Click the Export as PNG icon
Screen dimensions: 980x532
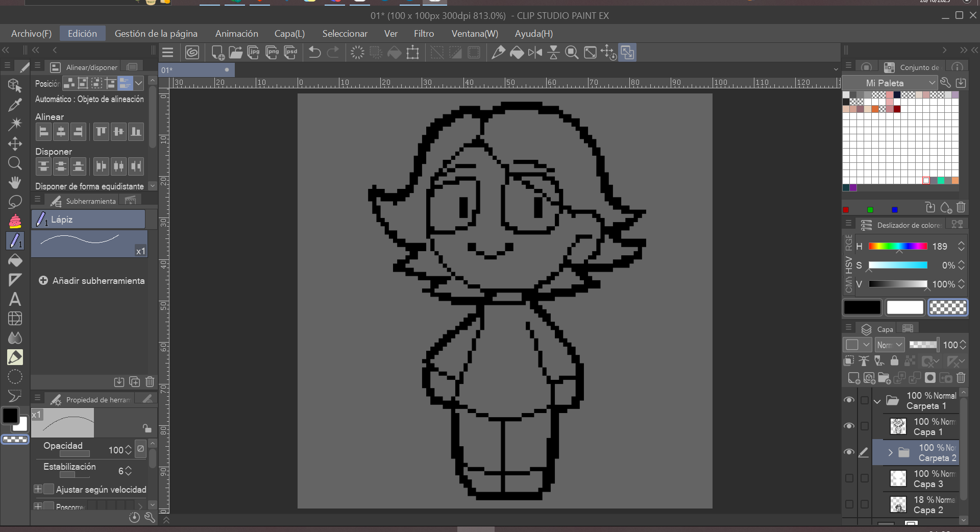(x=272, y=53)
